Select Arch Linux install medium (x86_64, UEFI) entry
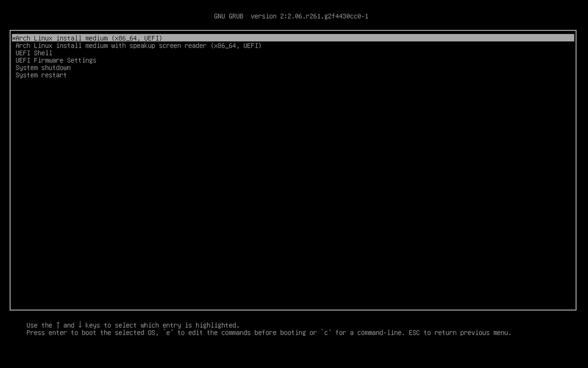588x368 pixels. (293, 38)
